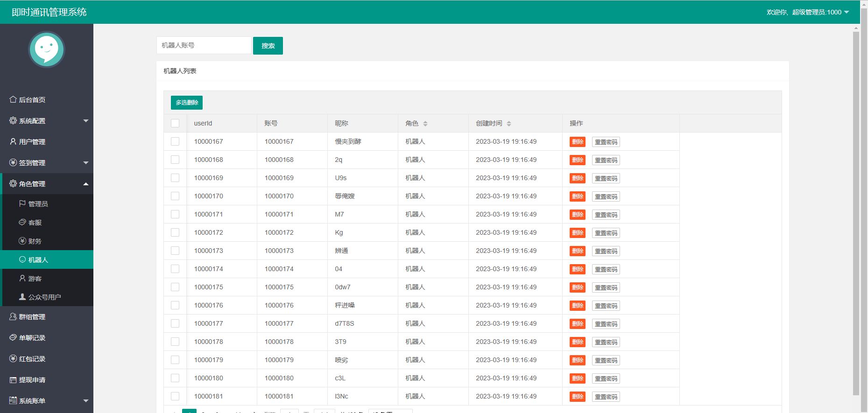Open 公众号用户 person icon entry
Viewport: 868px width, 413px height.
pos(22,297)
